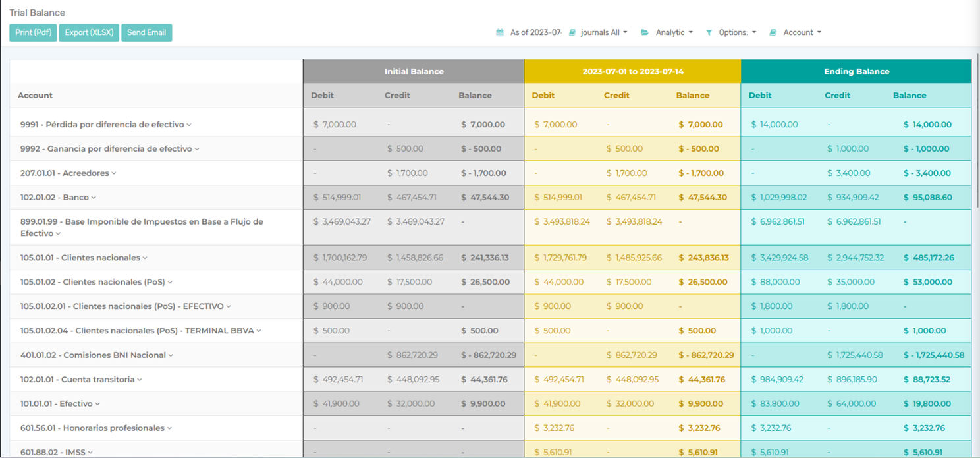Click the Ending Balance column group header
This screenshot has width=980, height=458.
(x=856, y=71)
